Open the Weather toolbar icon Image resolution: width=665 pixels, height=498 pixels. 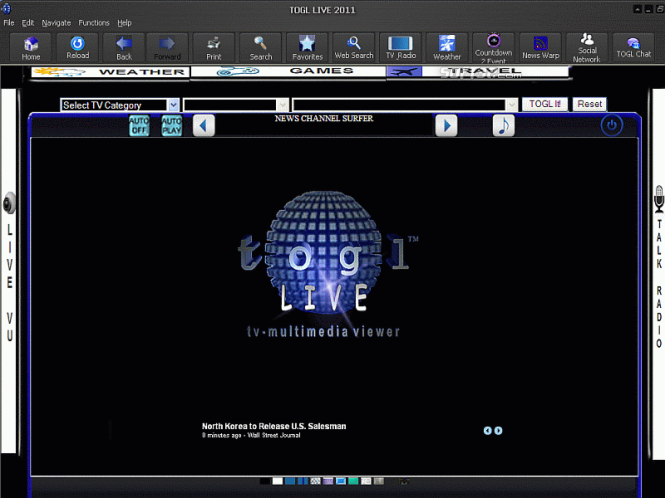(447, 48)
